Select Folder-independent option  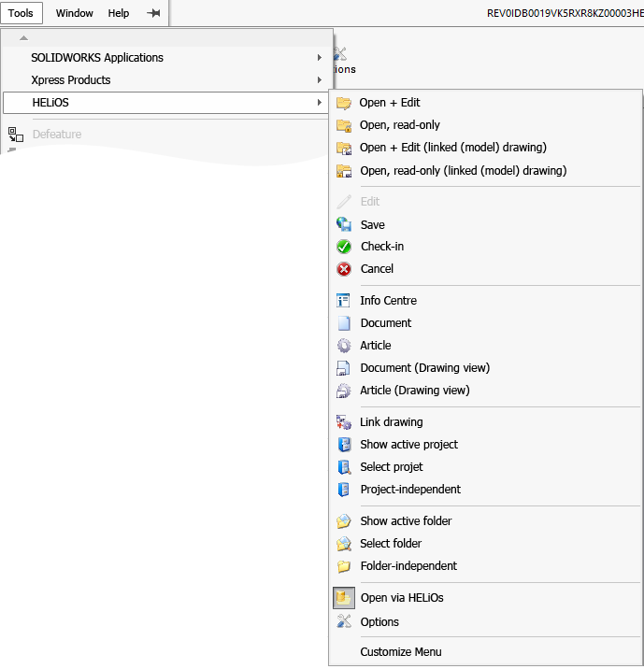click(x=408, y=566)
